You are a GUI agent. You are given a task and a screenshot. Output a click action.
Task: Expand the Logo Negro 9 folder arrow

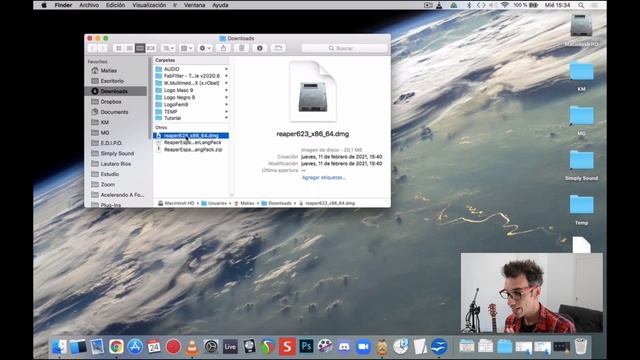coord(226,97)
